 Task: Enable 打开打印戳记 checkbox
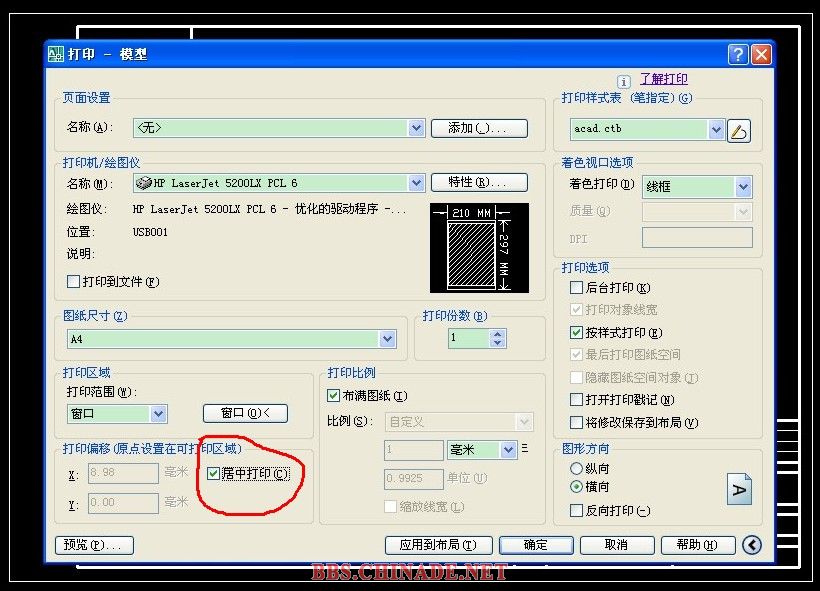click(x=576, y=400)
